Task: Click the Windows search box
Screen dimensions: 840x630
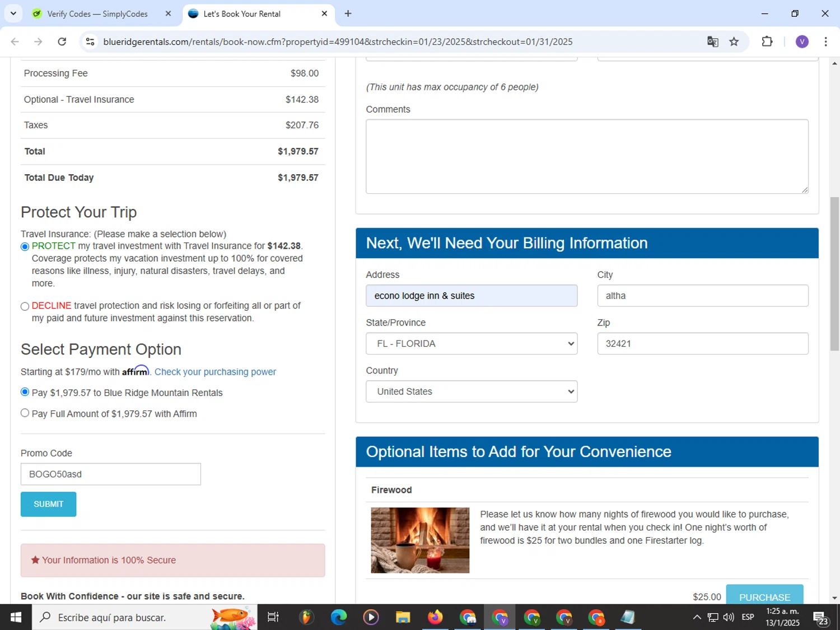Action: coord(144,617)
